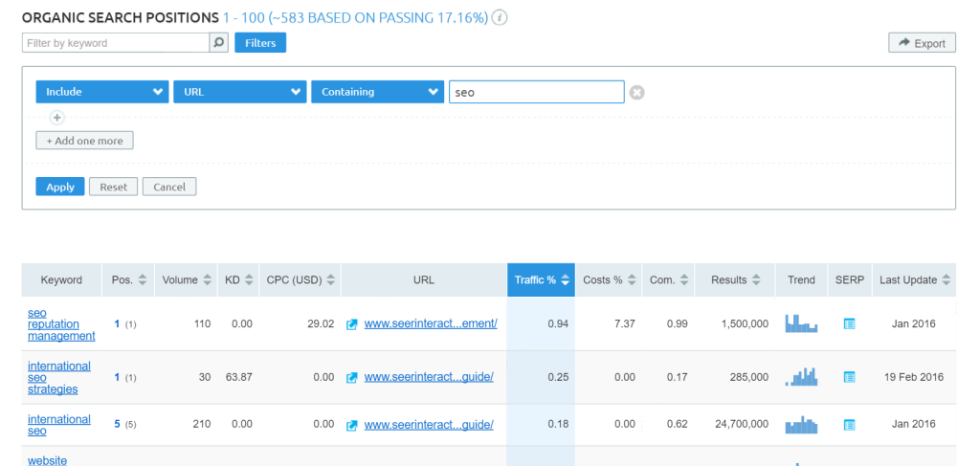
Task: Open the Include dropdown
Action: pos(102,92)
